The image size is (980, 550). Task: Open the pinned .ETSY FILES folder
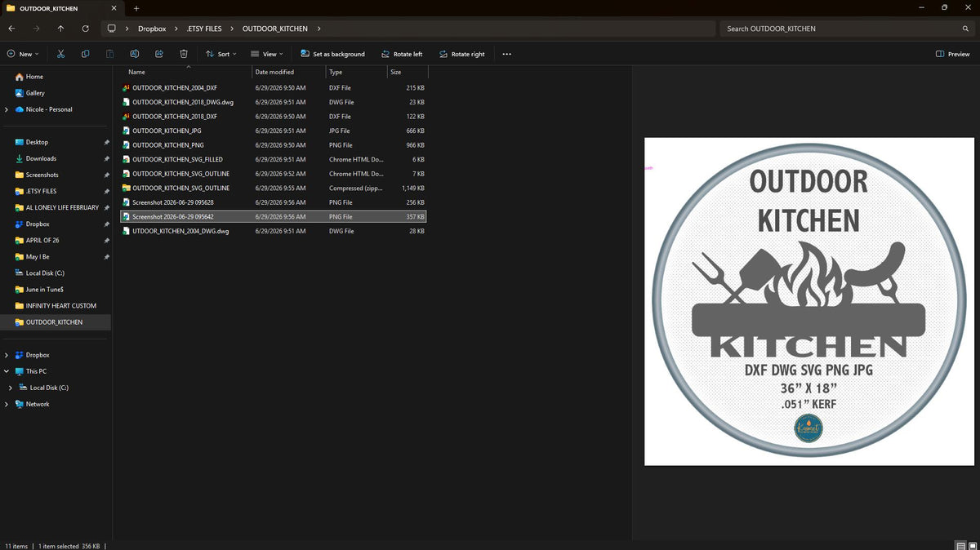click(x=41, y=191)
